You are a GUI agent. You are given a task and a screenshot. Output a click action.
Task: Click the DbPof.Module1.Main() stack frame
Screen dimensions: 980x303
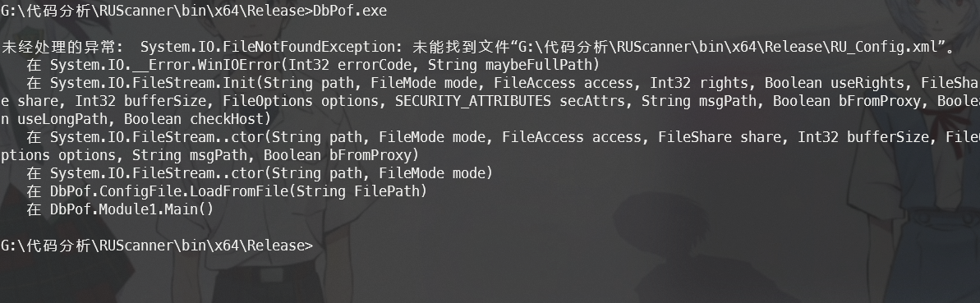tap(132, 209)
